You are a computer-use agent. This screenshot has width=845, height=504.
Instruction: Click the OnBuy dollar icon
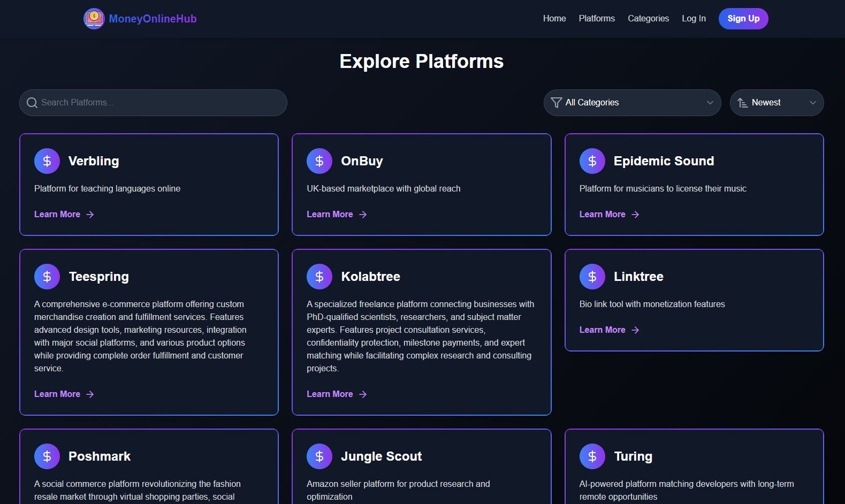[x=319, y=161]
